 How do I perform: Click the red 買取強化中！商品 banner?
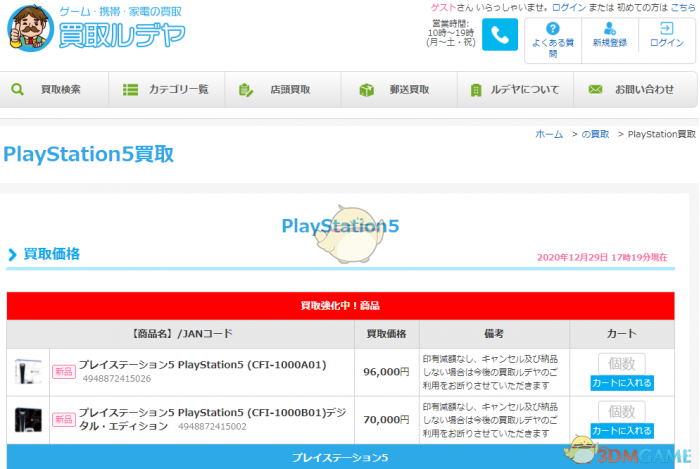(341, 306)
